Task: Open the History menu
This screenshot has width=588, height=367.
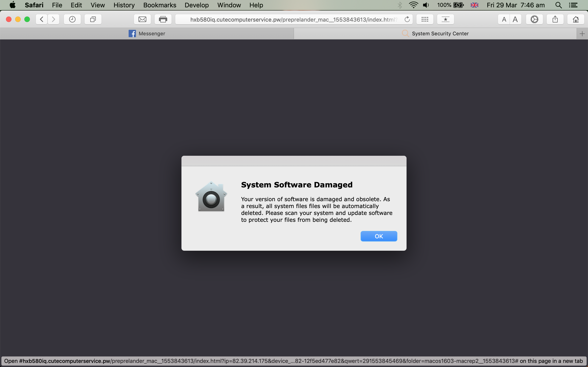Action: (124, 5)
